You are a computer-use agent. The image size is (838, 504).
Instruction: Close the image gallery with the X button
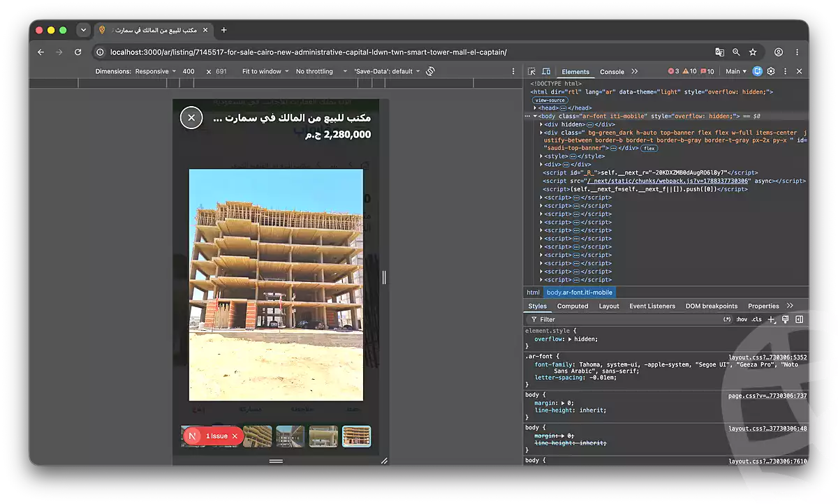click(x=191, y=117)
